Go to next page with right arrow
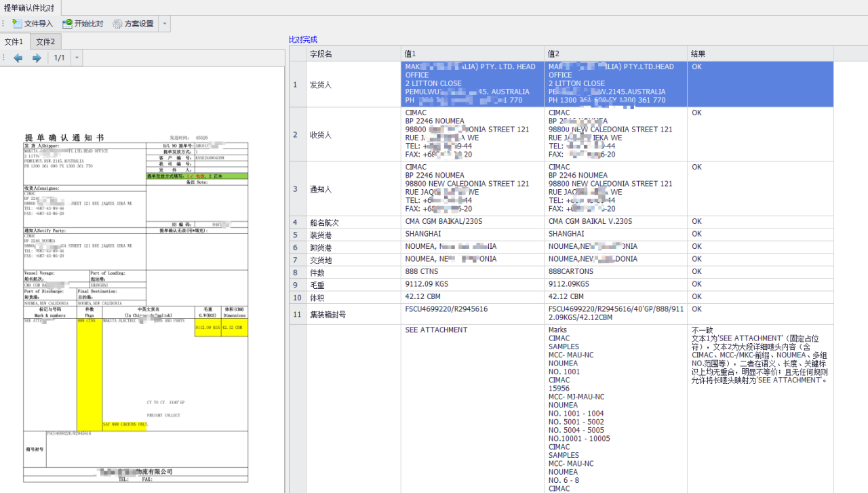The width and height of the screenshot is (868, 493). pyautogui.click(x=37, y=58)
